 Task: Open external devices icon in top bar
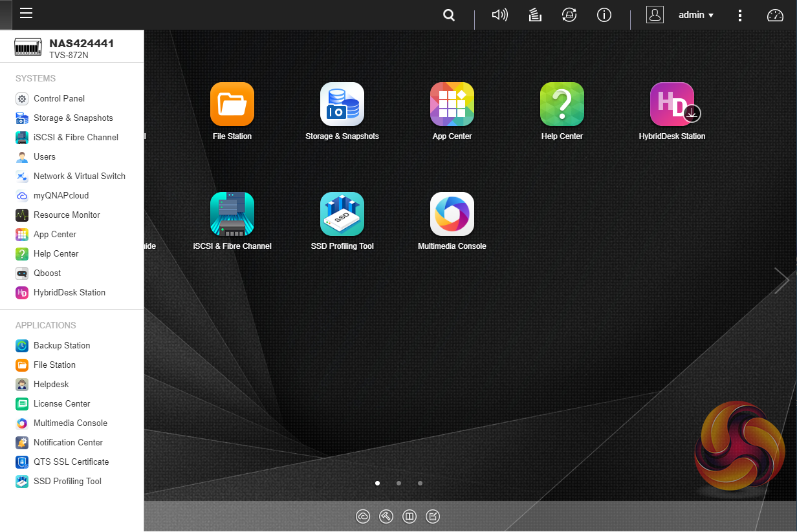coord(569,15)
